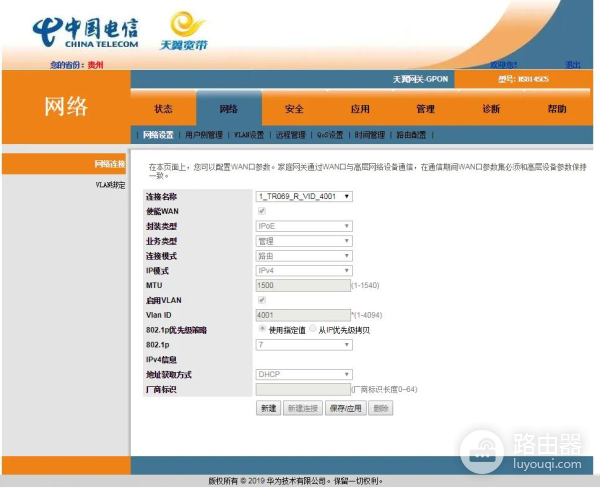Image resolution: width=600 pixels, height=492 pixels.
Task: Toggle the 使能WAN checkbox
Action: pyautogui.click(x=262, y=212)
